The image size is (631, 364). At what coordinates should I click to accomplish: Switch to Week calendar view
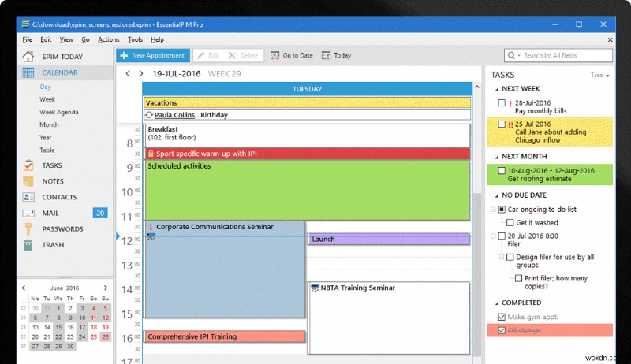pos(47,99)
